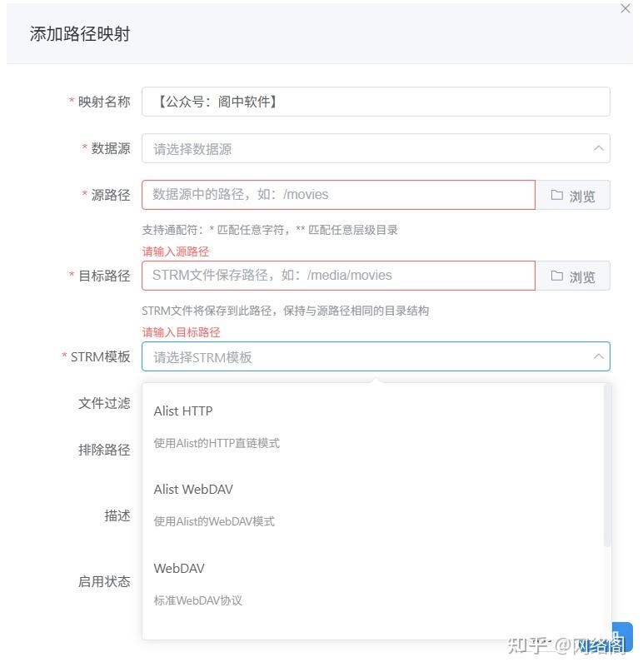Click the 浏览 button beside 目标路径

tap(572, 276)
